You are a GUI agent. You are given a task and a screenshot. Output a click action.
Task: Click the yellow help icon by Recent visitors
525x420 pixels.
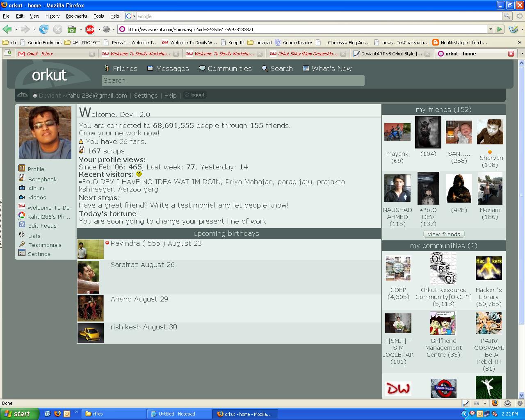[139, 174]
